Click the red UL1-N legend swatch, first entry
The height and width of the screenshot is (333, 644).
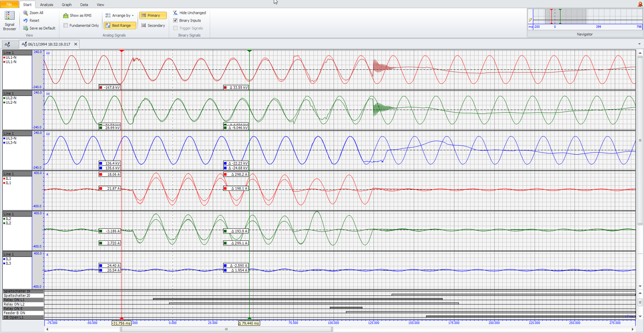(x=5, y=58)
